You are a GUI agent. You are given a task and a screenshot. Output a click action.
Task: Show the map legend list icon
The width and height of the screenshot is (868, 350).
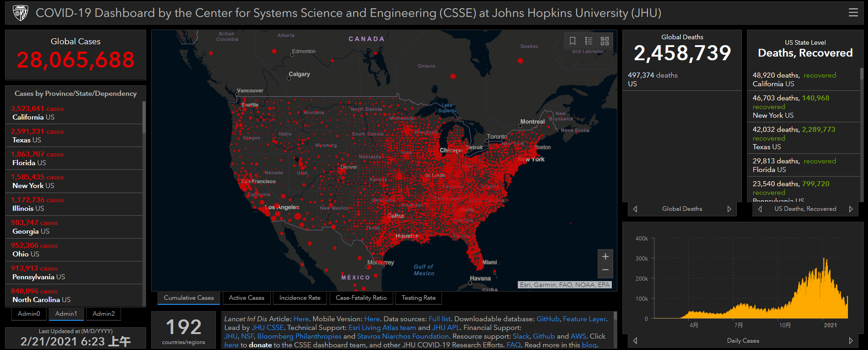point(589,41)
